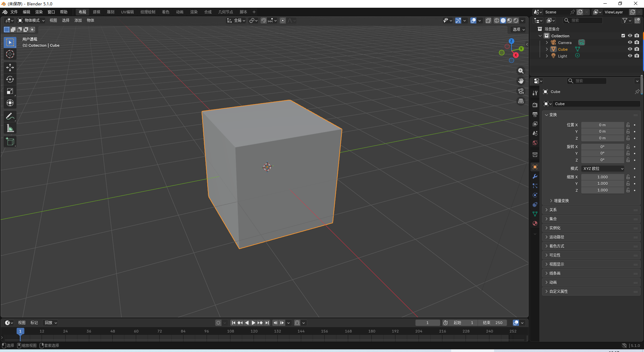Select the Scale tool
Viewport: 644px width, 352px height.
pos(10,91)
